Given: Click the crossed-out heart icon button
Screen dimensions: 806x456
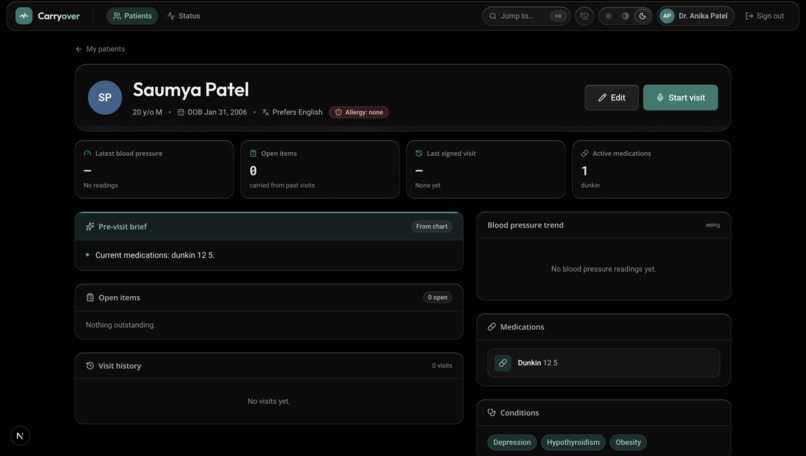Looking at the screenshot, I should (x=584, y=16).
